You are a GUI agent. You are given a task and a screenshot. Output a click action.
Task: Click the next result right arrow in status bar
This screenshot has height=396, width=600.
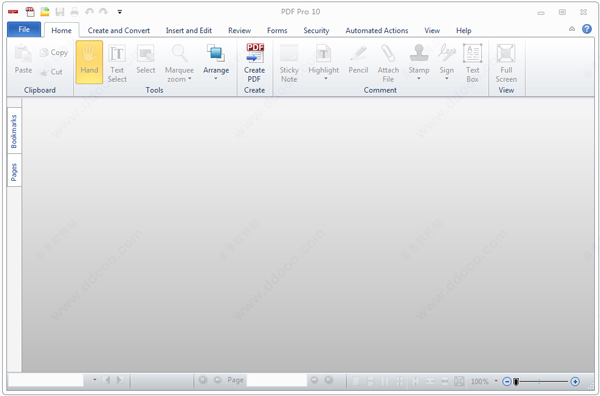click(119, 380)
